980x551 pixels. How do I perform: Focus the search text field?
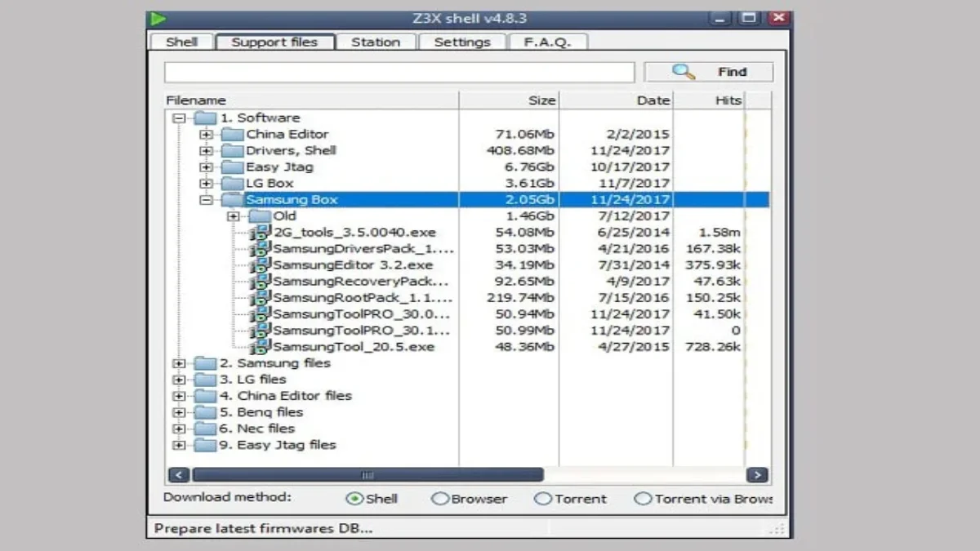(399, 72)
